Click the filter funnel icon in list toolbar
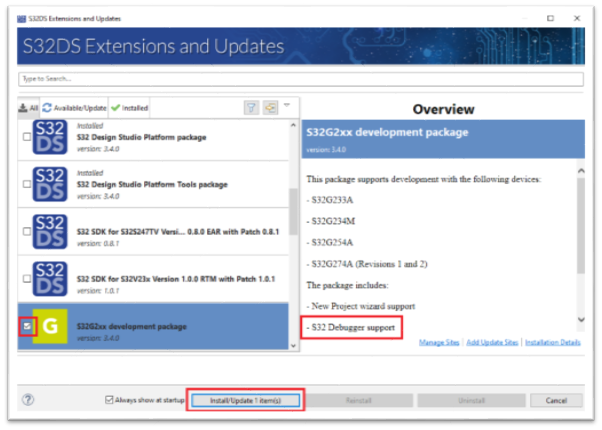Viewport: 602px width, 430px height. pyautogui.click(x=251, y=108)
